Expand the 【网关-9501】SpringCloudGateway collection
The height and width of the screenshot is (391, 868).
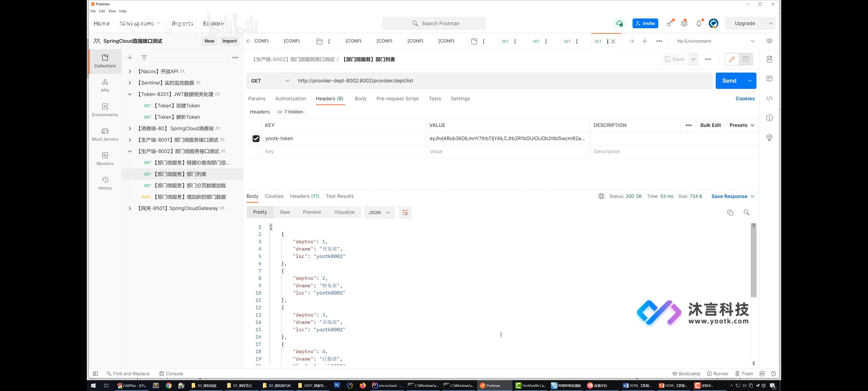point(130,209)
